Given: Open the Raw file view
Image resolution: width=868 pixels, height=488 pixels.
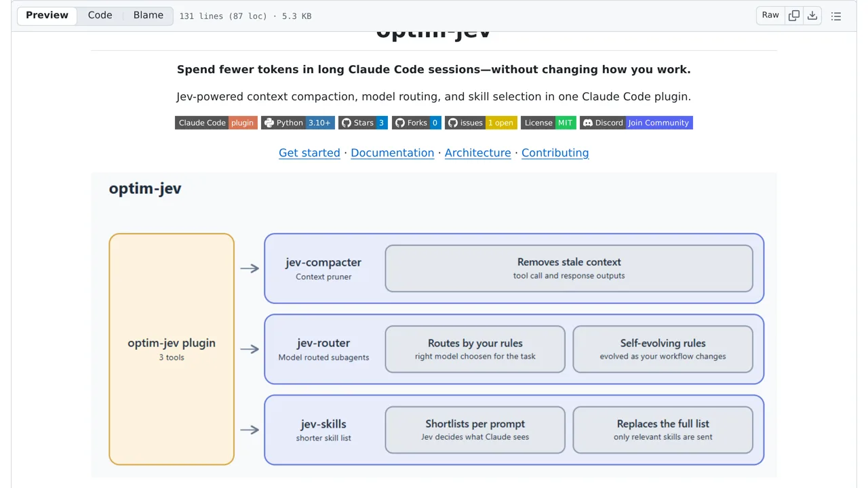Looking at the screenshot, I should click(770, 16).
